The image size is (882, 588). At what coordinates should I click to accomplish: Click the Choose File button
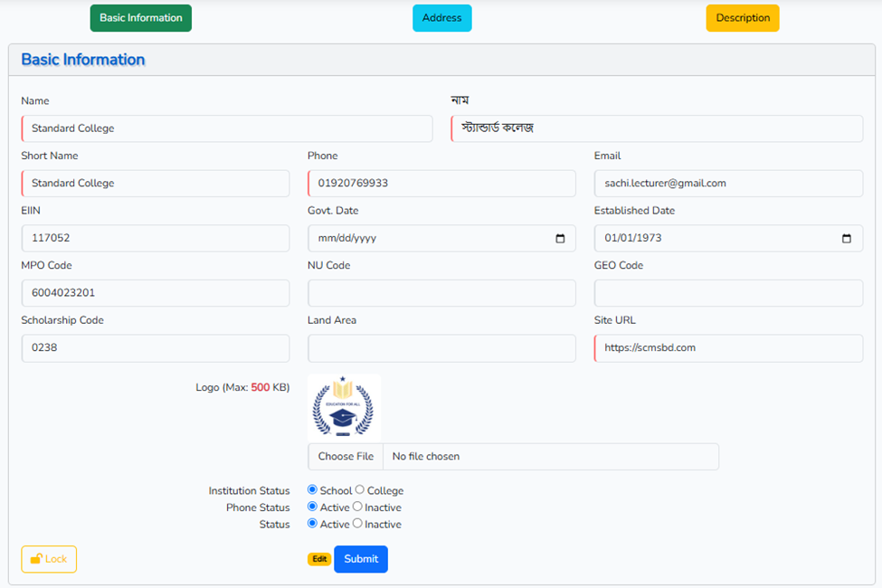coord(346,457)
